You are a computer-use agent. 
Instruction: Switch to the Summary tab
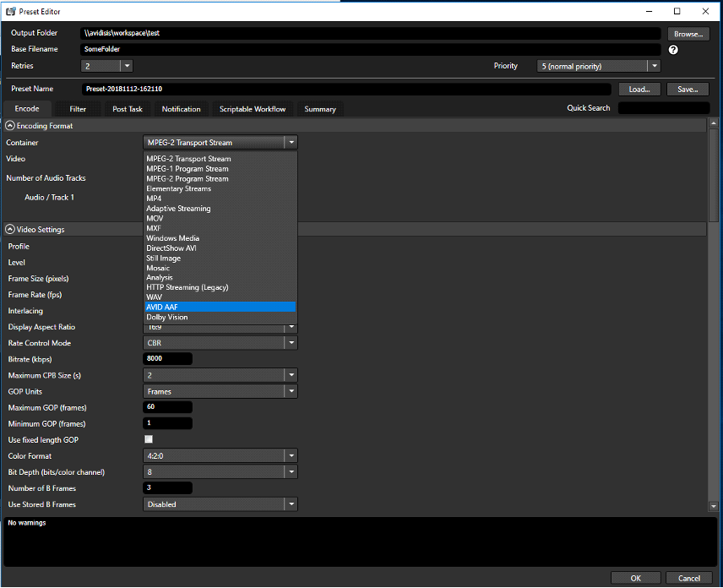(x=320, y=109)
